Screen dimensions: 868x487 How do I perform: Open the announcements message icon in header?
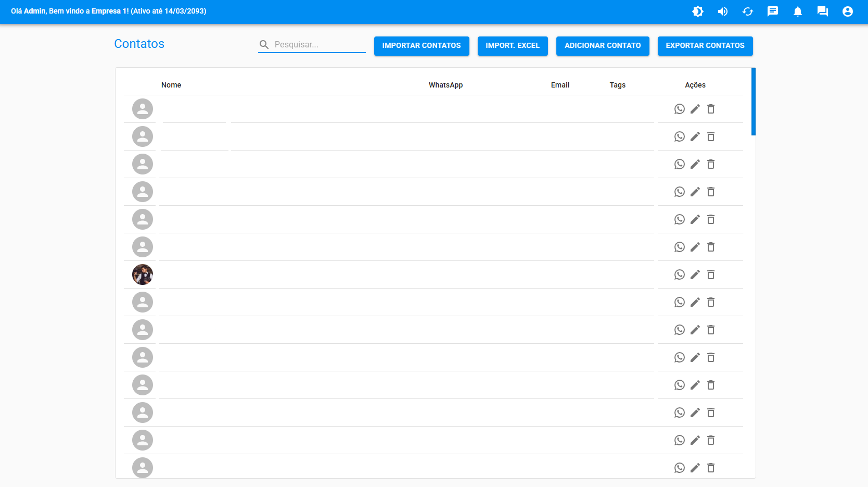pos(773,11)
